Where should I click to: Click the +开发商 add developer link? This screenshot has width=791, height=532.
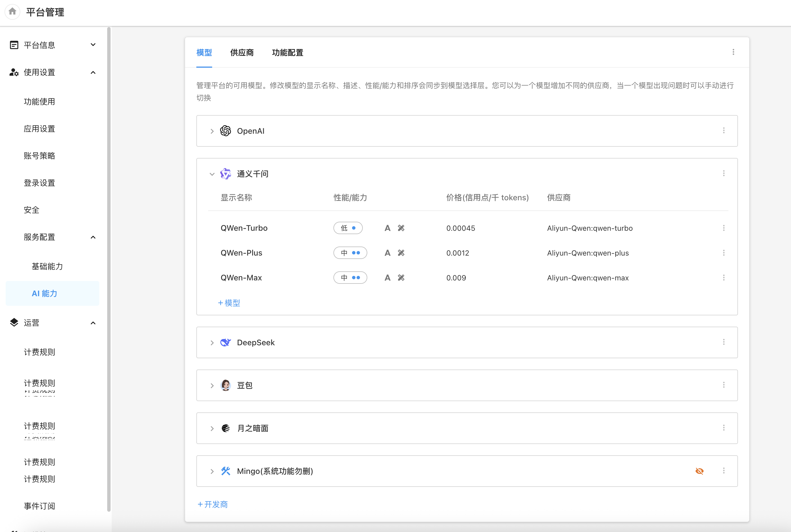point(212,505)
